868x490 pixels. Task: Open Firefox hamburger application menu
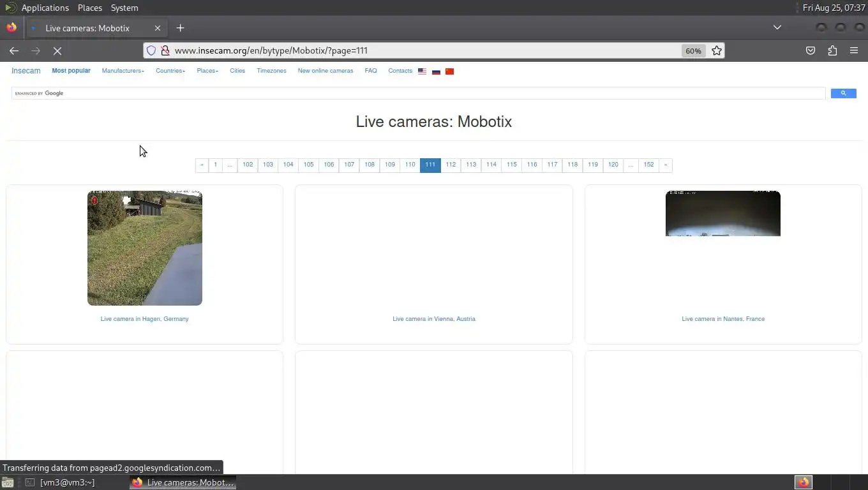[x=854, y=50]
